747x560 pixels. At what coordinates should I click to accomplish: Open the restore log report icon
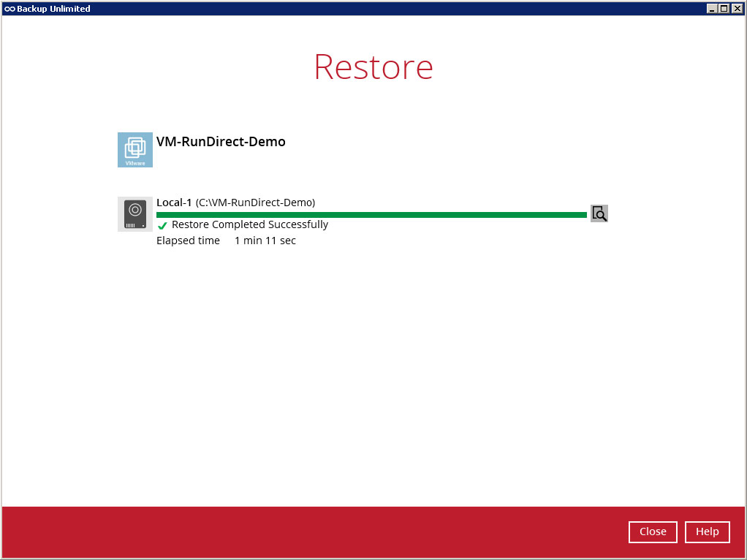click(599, 213)
